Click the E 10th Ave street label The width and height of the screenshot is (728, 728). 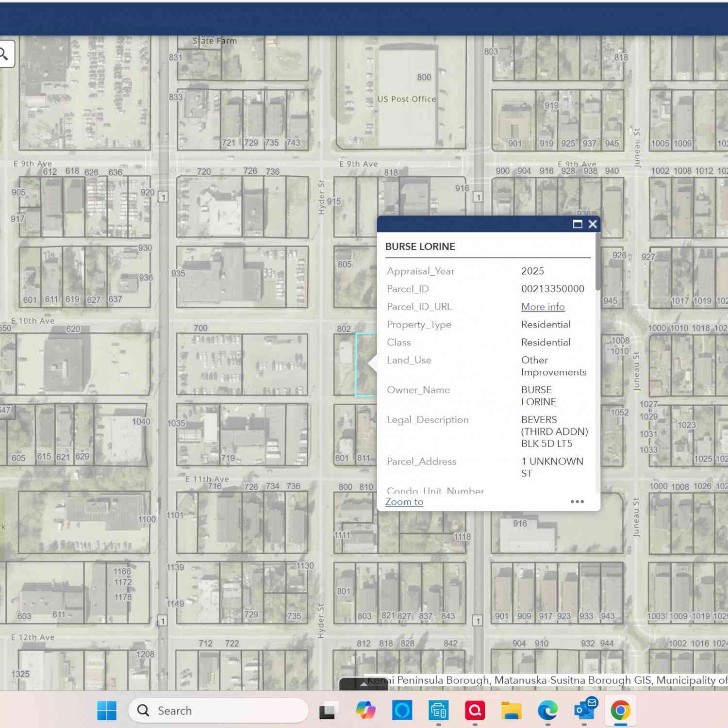(33, 321)
